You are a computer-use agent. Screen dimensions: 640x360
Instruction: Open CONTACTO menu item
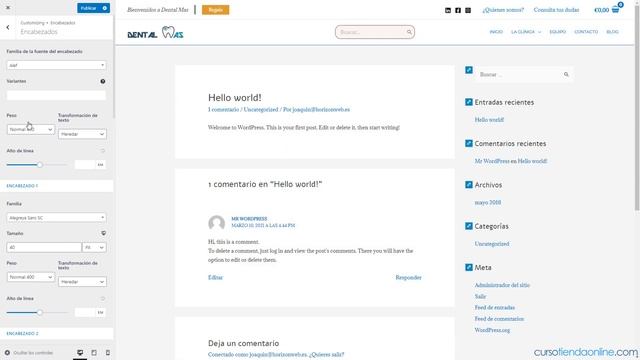pyautogui.click(x=586, y=32)
